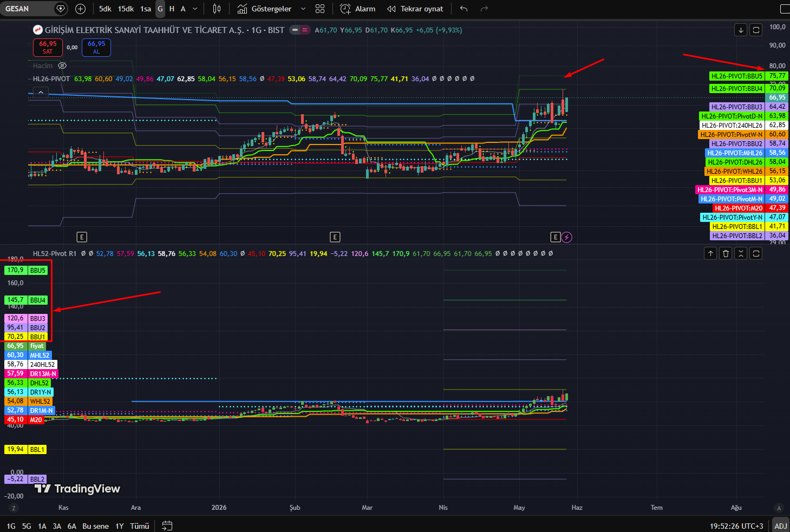Create an Alarm
790x532 pixels.
[358, 9]
